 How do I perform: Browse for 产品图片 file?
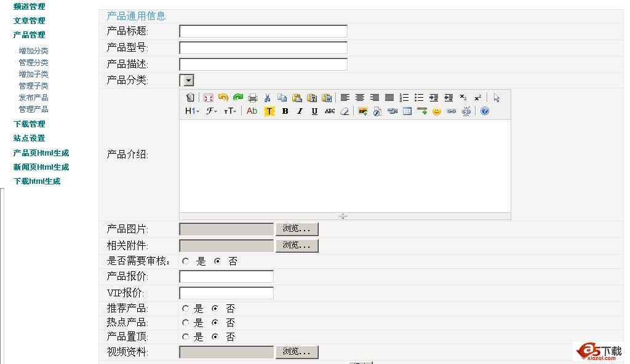pos(297,229)
